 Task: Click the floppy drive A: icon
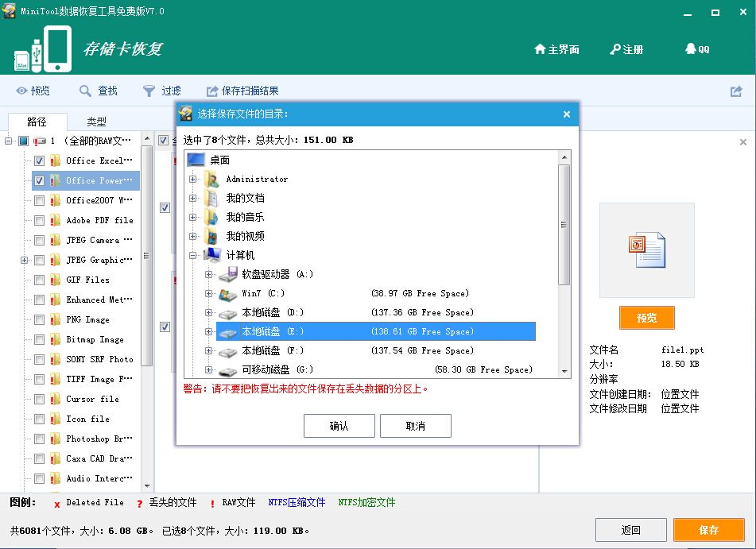click(228, 274)
